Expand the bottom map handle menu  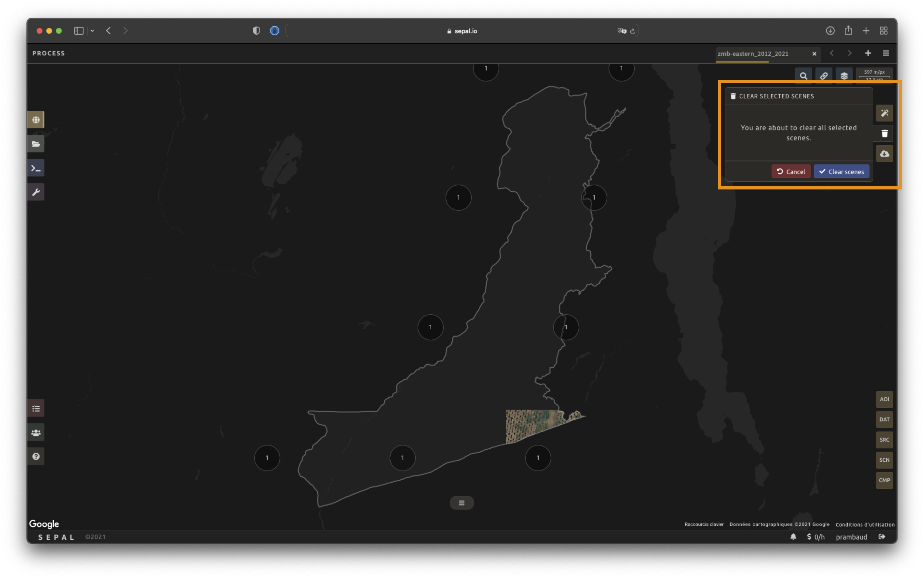(x=462, y=503)
